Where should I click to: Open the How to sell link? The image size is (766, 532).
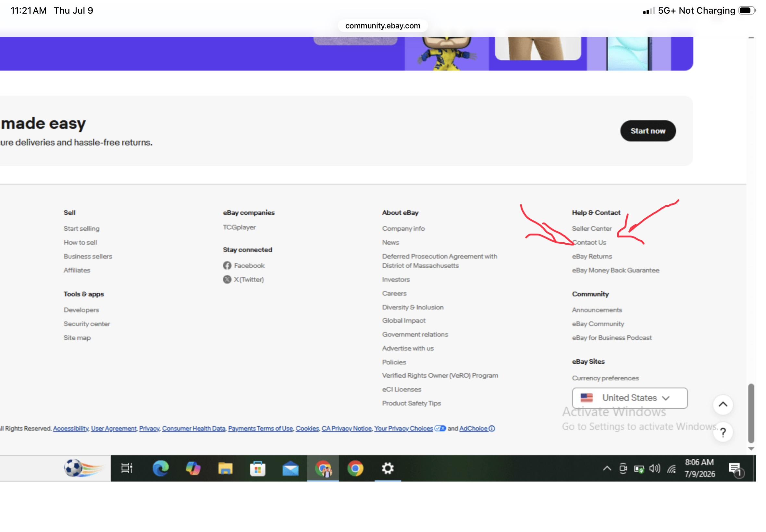80,243
